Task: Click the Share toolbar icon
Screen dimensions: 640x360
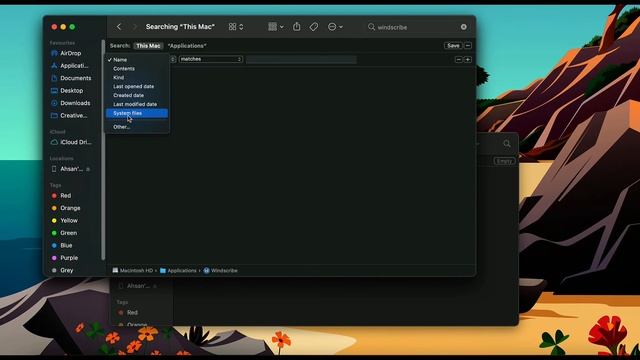Action: point(297,27)
